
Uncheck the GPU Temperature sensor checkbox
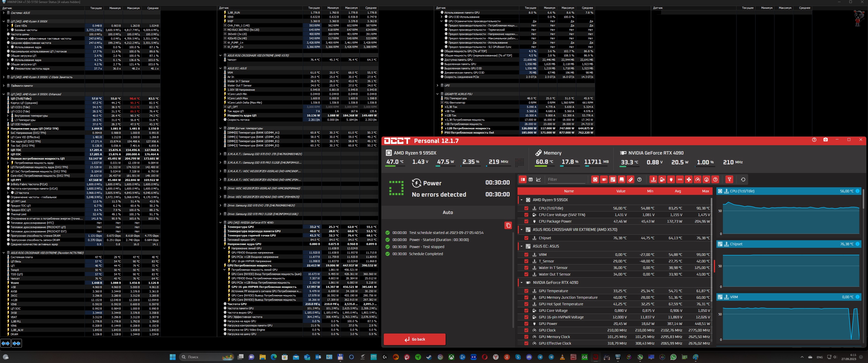(526, 291)
